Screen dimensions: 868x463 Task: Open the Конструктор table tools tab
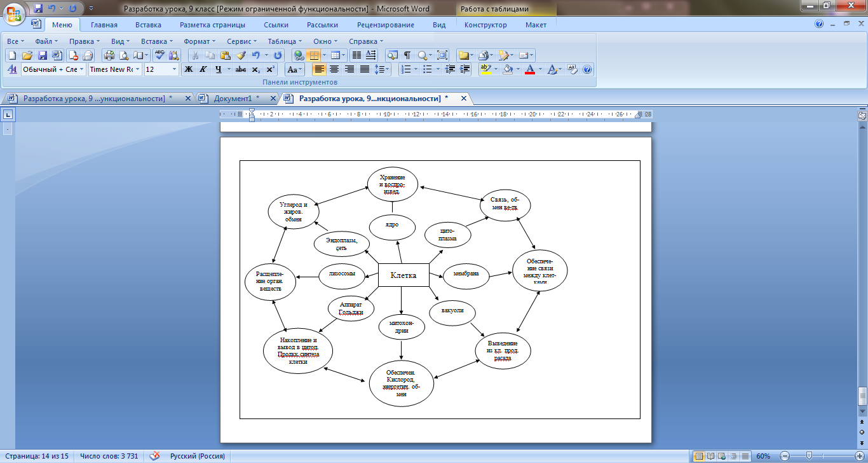point(485,25)
